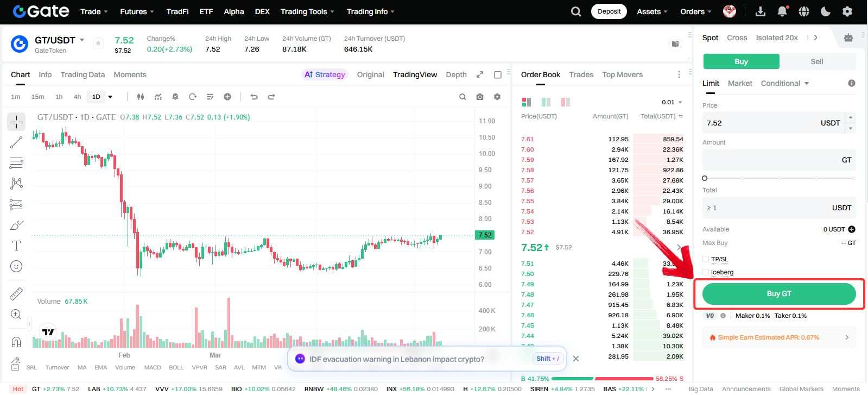Open the 1D timeframe dropdown arrow
Screen dimensions: 868x395
click(x=110, y=97)
